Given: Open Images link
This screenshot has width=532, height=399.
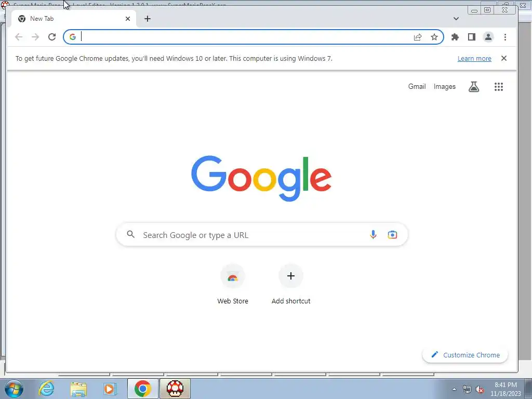Looking at the screenshot, I should (x=445, y=87).
